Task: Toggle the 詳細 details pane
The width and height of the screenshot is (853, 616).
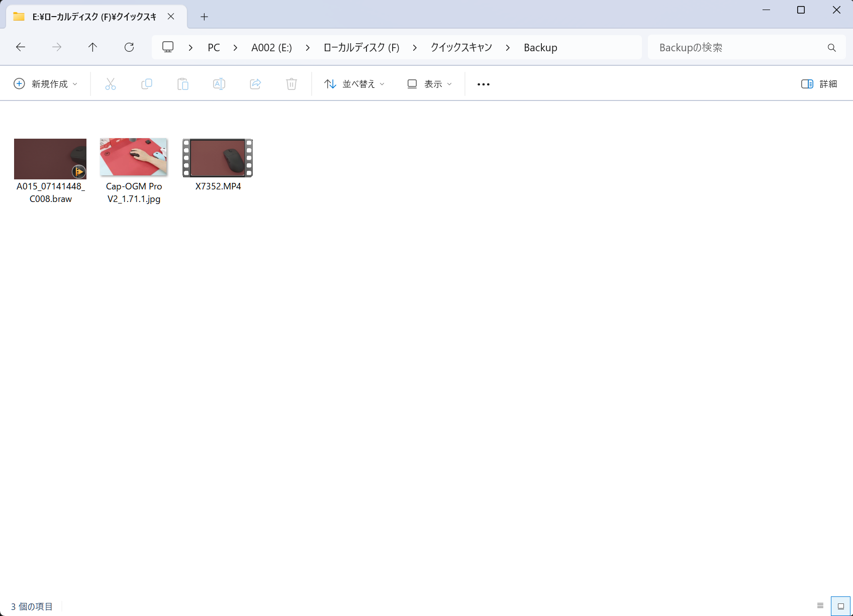Action: click(x=819, y=84)
